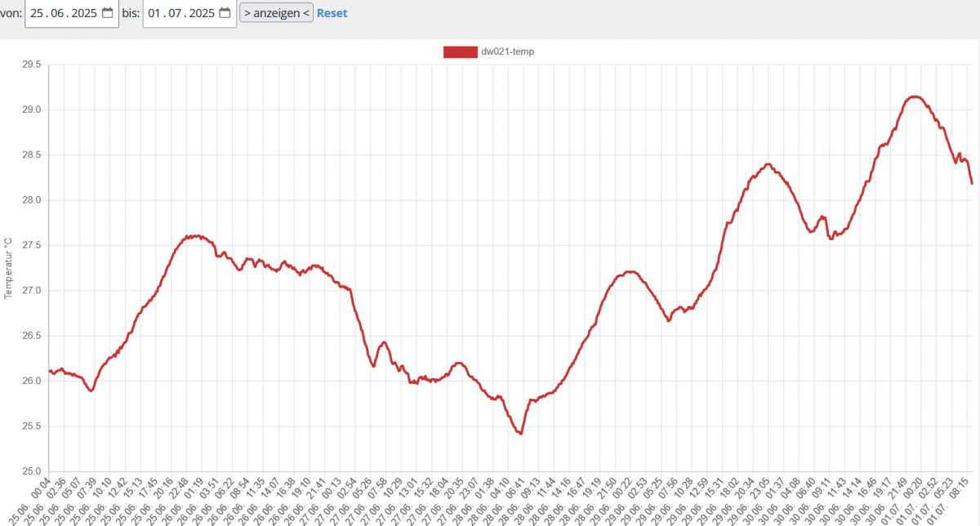Click the 25.0 label on the y-axis
980x526 pixels.
click(31, 471)
